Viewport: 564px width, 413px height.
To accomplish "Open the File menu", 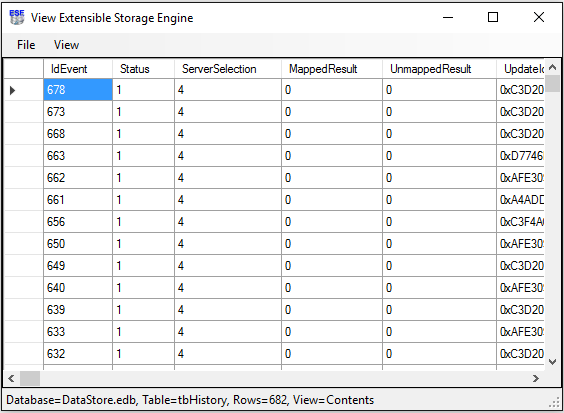I will click(26, 45).
